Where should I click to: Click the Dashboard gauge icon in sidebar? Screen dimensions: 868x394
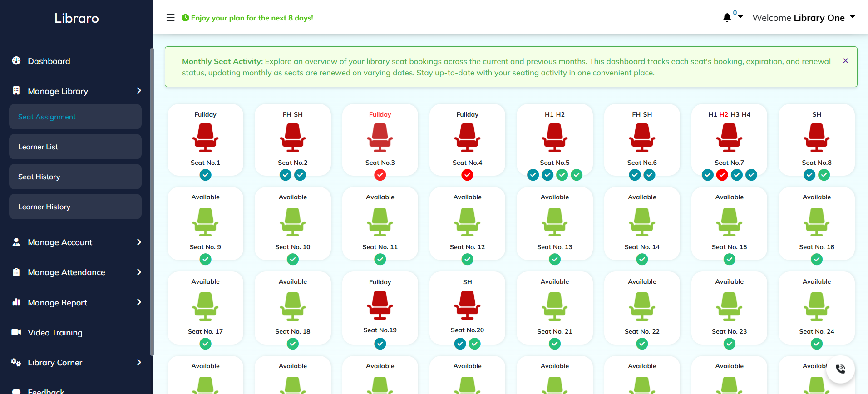pos(16,60)
